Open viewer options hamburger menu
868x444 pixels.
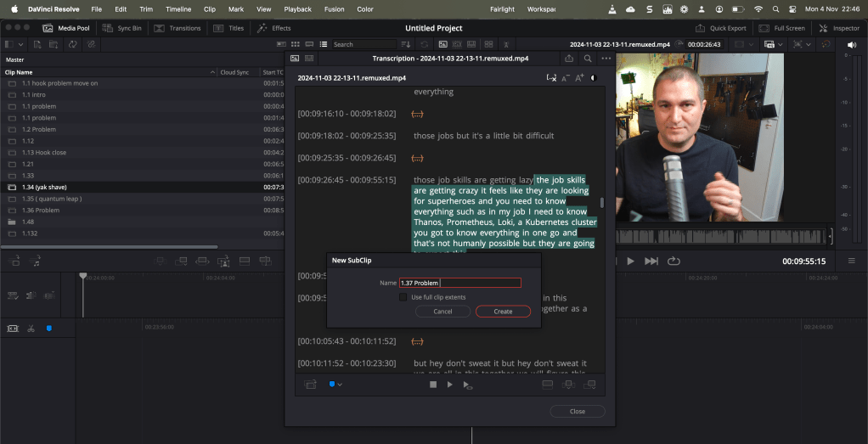[851, 261]
